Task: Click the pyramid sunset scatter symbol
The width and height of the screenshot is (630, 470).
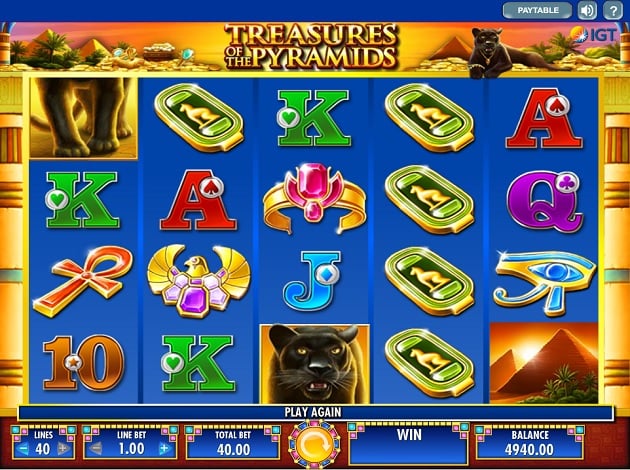Action: pos(544,363)
